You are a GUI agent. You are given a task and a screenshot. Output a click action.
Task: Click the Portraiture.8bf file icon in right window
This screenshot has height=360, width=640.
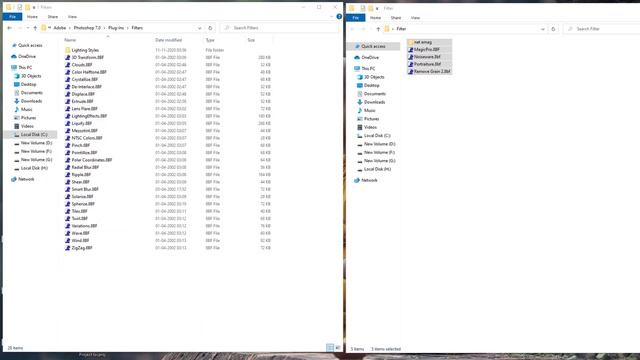click(411, 64)
